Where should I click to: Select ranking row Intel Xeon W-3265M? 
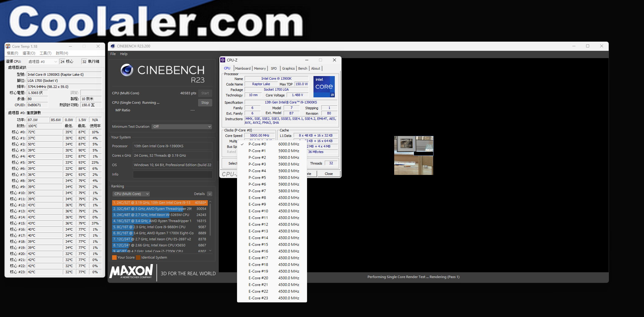pyautogui.click(x=160, y=215)
